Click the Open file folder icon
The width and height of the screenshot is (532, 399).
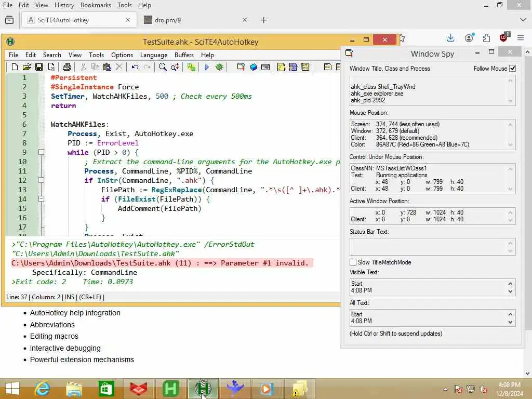tap(27, 67)
